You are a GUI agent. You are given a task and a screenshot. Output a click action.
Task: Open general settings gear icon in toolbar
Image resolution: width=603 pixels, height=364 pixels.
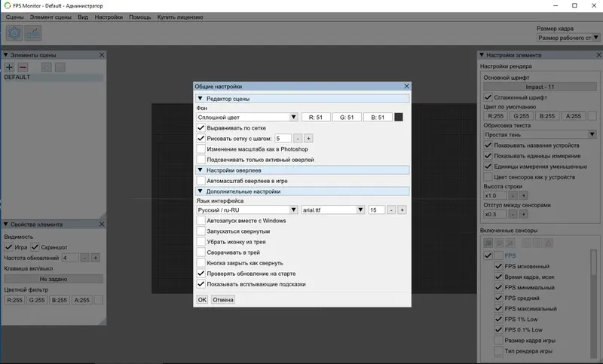tap(14, 33)
